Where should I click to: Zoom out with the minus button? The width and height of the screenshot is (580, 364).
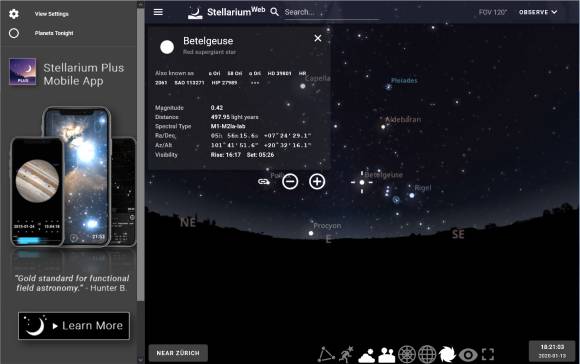(290, 182)
